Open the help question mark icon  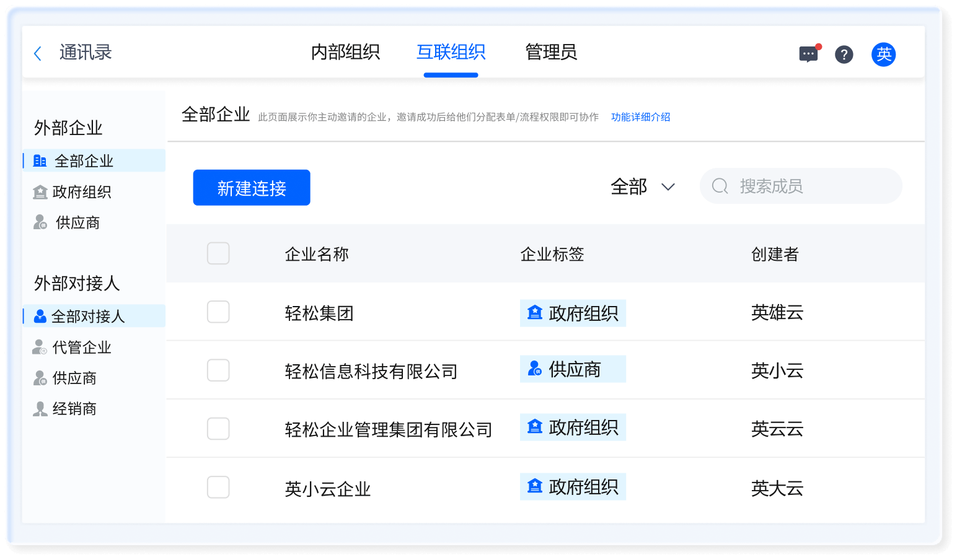(x=844, y=55)
